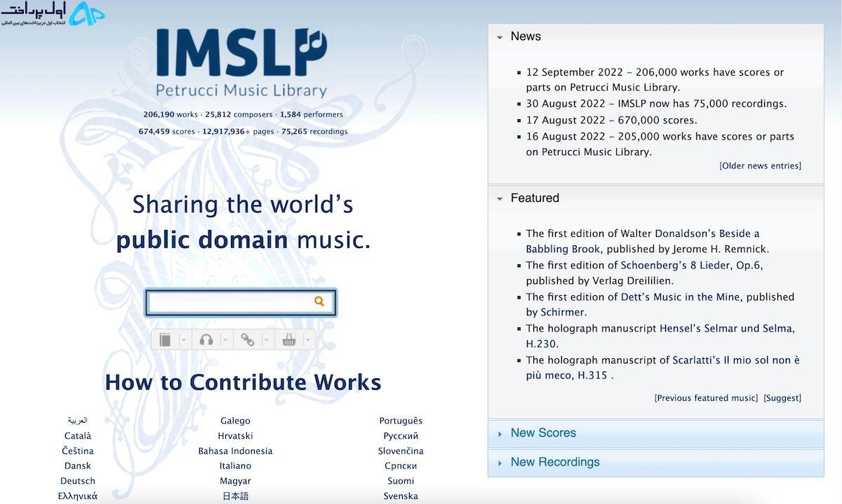Select Ελληνικά language

[78, 496]
